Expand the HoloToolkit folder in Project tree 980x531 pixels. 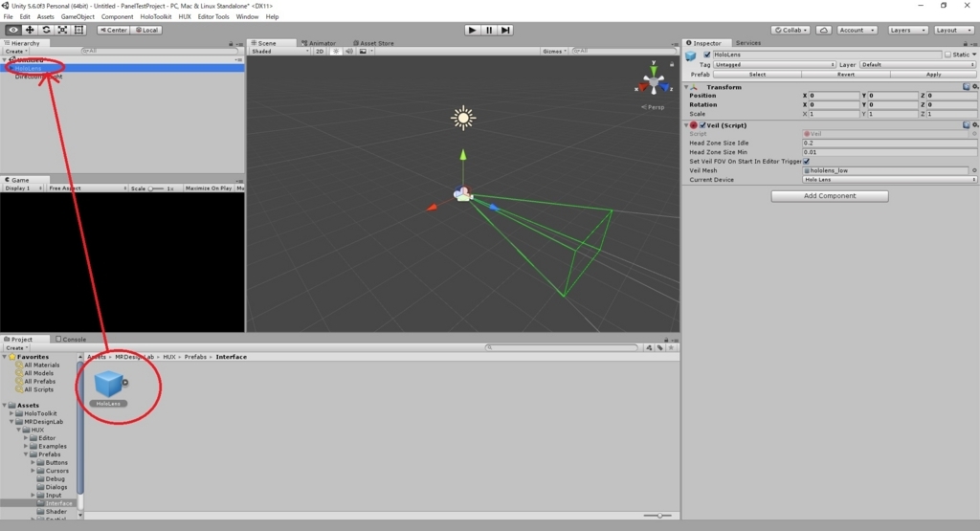11,413
